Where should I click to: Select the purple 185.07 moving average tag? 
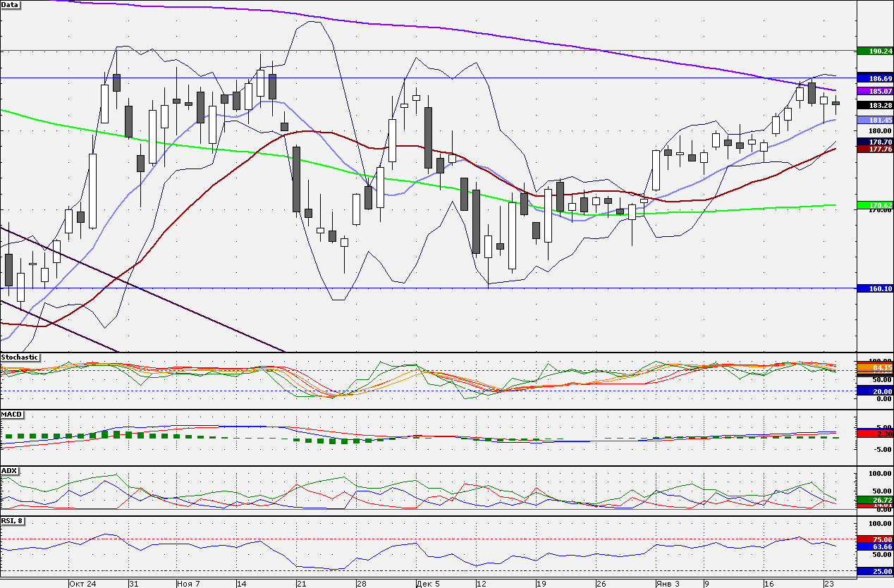875,91
